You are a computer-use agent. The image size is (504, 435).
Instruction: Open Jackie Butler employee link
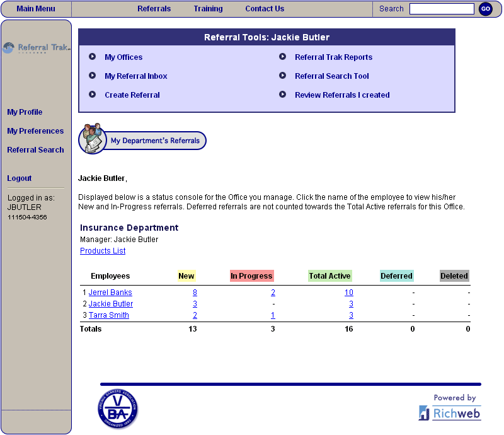[111, 304]
